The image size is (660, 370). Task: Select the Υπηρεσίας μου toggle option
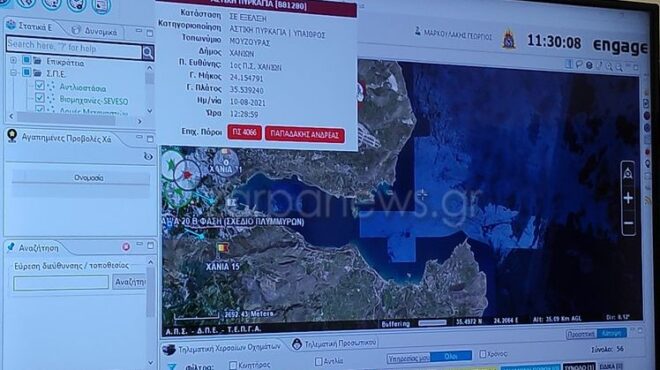pyautogui.click(x=408, y=359)
